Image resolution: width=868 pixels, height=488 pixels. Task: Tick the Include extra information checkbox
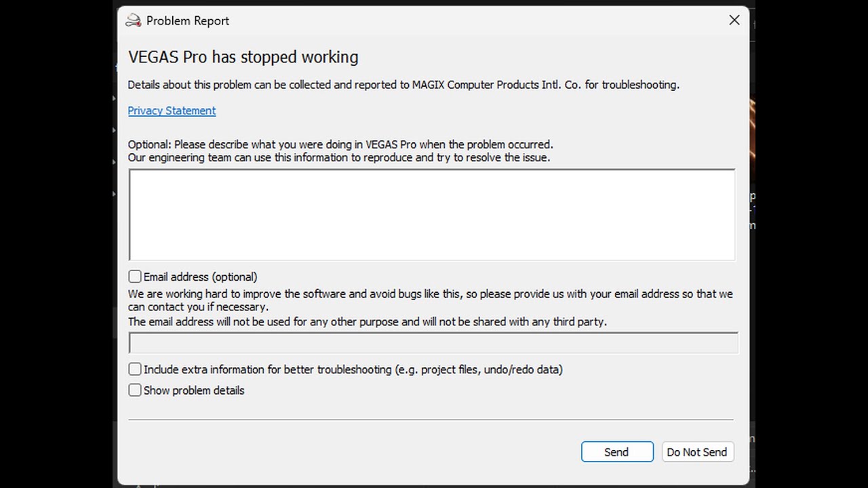(135, 369)
